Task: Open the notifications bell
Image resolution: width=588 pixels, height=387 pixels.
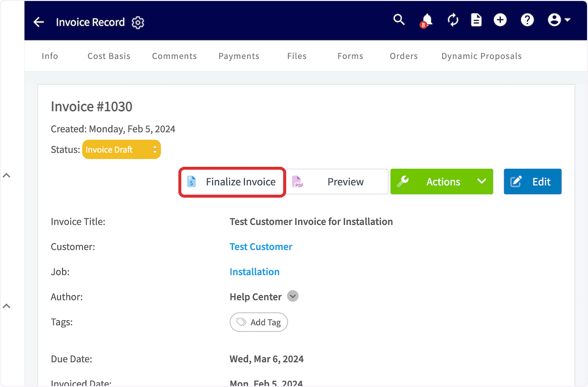Action: click(427, 20)
